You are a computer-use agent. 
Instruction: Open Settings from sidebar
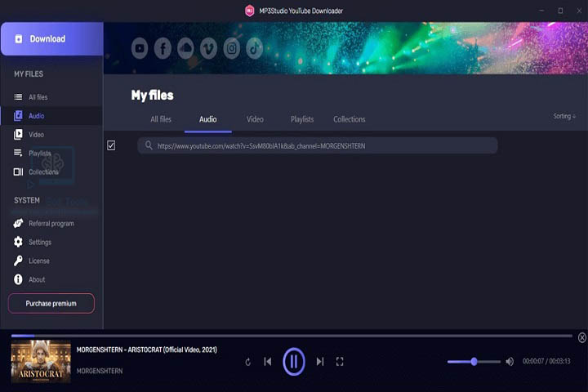click(51, 243)
